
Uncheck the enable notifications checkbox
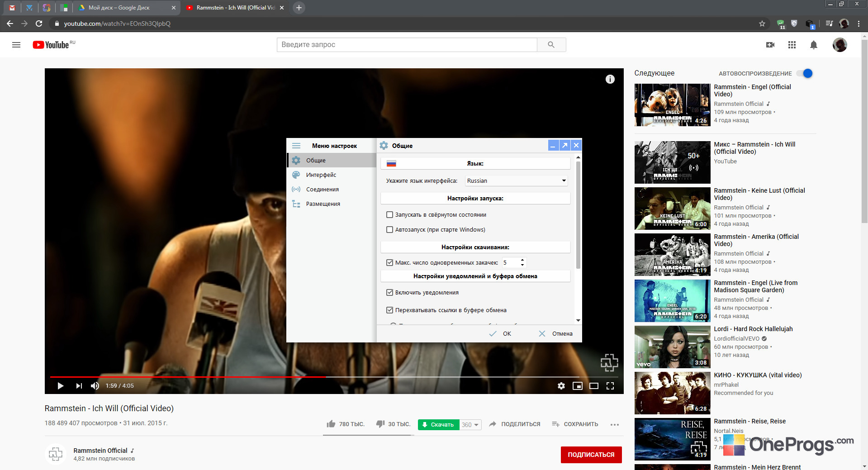click(389, 293)
